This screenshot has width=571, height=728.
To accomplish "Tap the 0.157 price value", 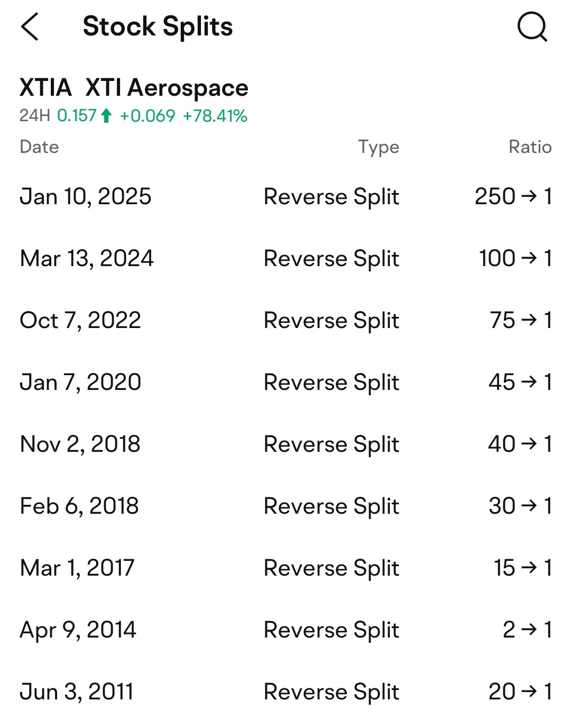I will (x=77, y=115).
